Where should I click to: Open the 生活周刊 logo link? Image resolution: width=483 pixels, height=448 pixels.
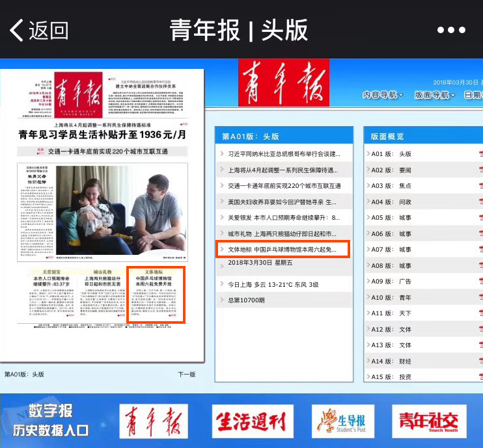tap(249, 421)
